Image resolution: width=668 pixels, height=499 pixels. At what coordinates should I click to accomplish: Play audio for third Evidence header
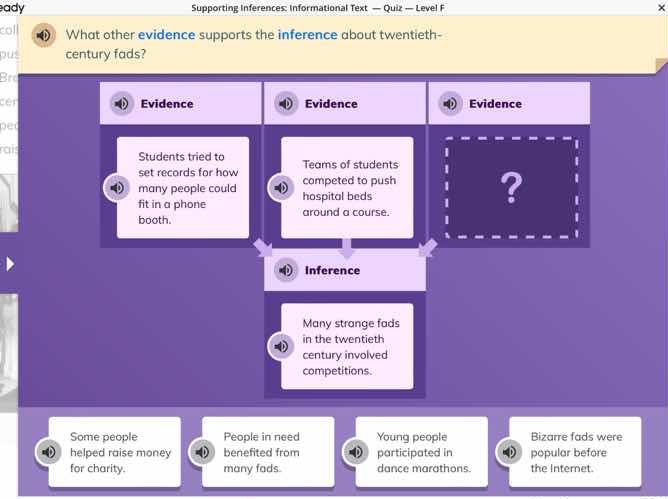tap(450, 104)
